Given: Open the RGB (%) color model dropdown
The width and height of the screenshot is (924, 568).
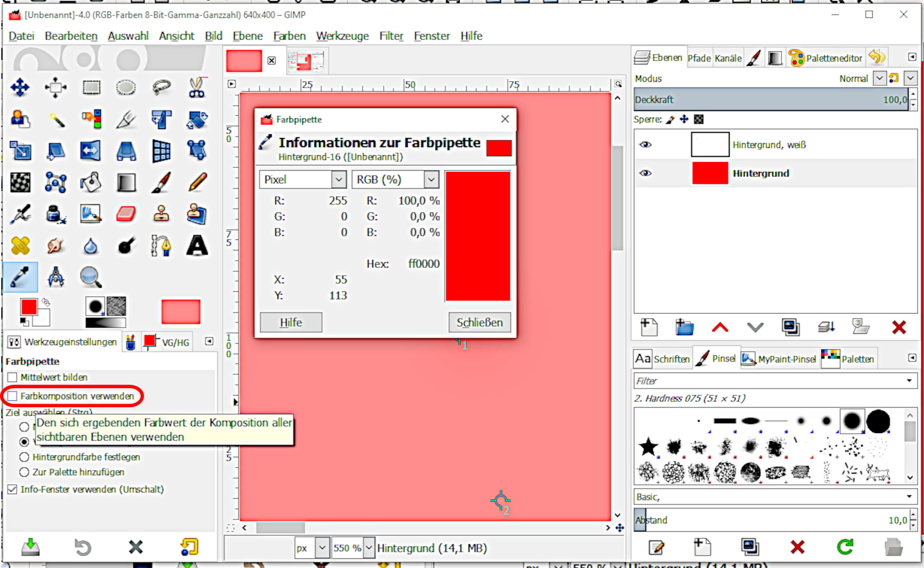Looking at the screenshot, I should pos(395,180).
